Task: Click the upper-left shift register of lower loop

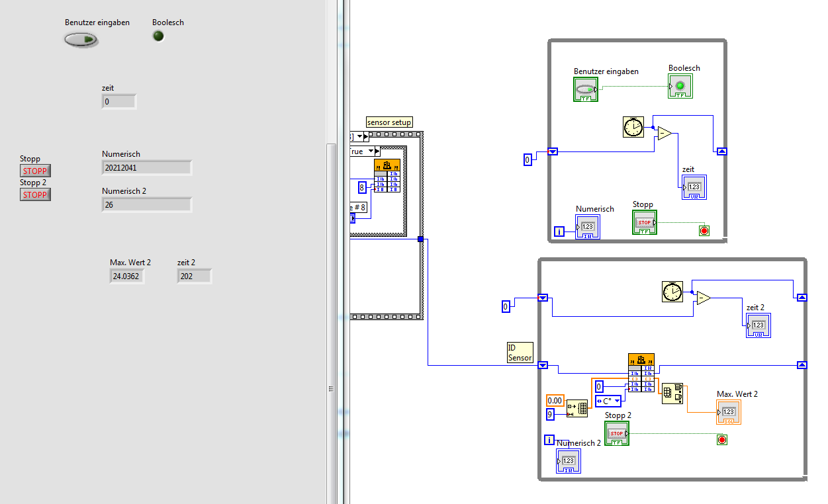Action: [543, 298]
